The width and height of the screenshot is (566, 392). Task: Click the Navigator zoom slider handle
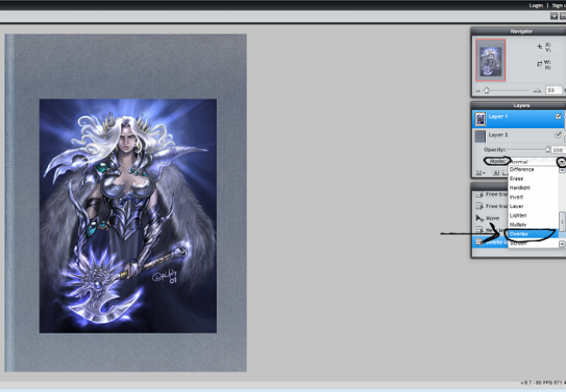click(487, 91)
